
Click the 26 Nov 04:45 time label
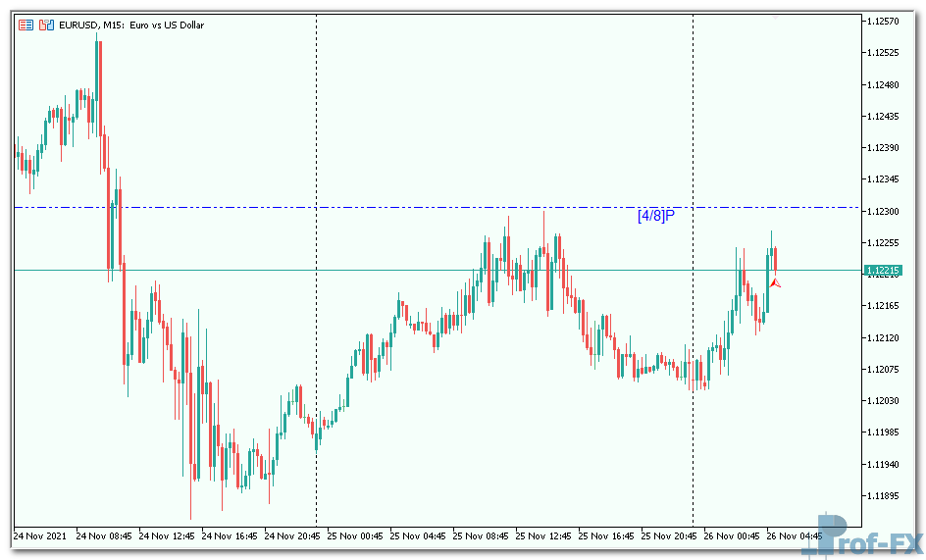coord(797,536)
